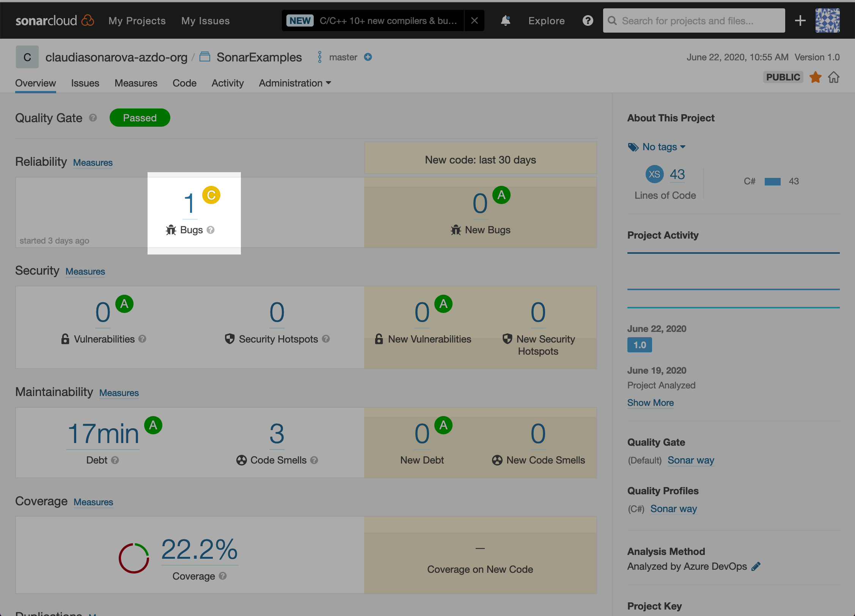
Task: Click the claudiasonarova-azdo-org organization link
Action: pyautogui.click(x=116, y=57)
